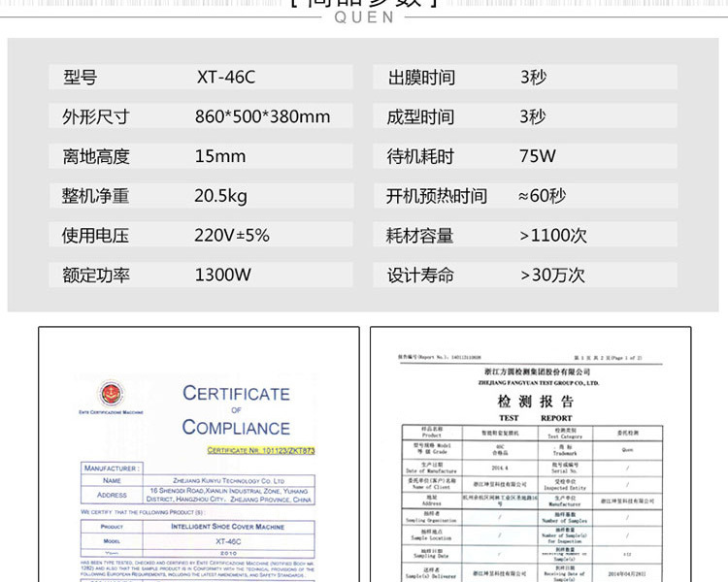Viewport: 728px width, 582px height.
Task: Select the 2014.4 manufacture date cell
Action: tap(500, 468)
